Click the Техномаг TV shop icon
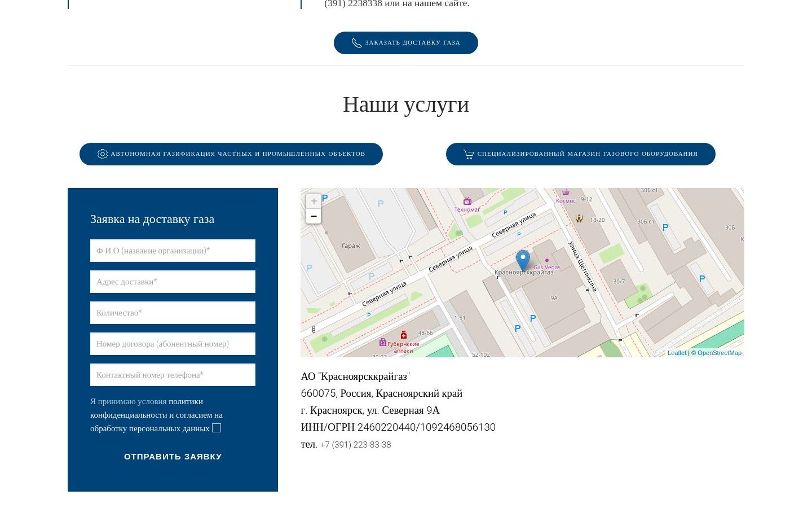 click(467, 201)
